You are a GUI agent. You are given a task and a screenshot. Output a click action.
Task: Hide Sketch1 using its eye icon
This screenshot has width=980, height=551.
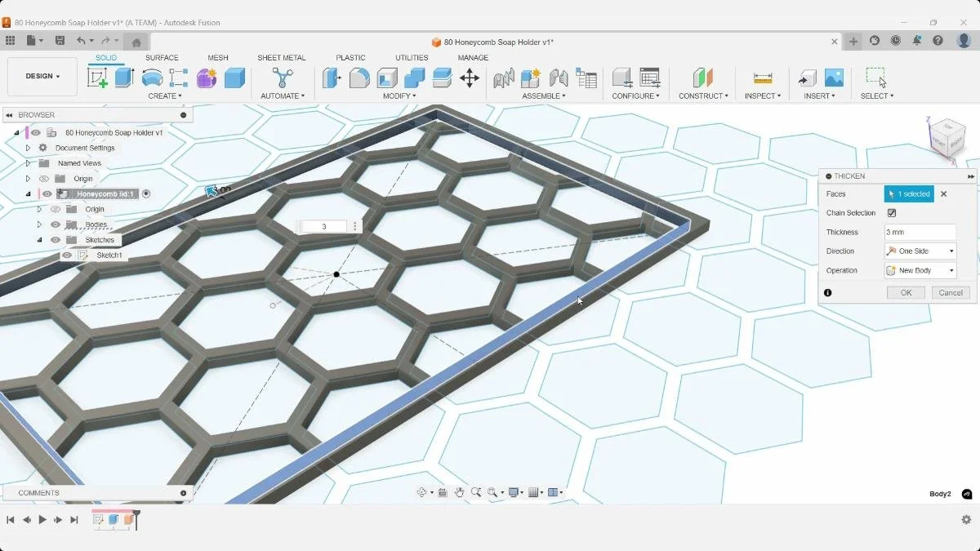click(x=67, y=256)
